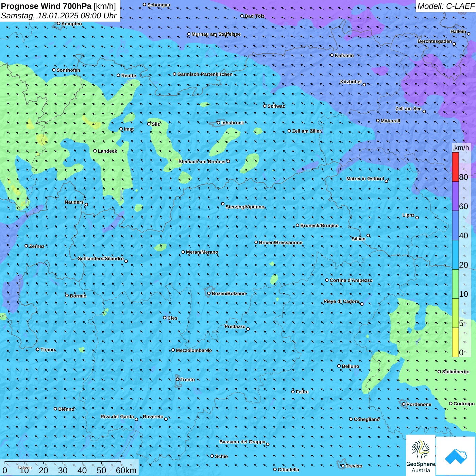Viewport: 476px width, 476px height.
Task: Click the 'Garmisch-Partenkirchen' label
Action: tap(205, 74)
